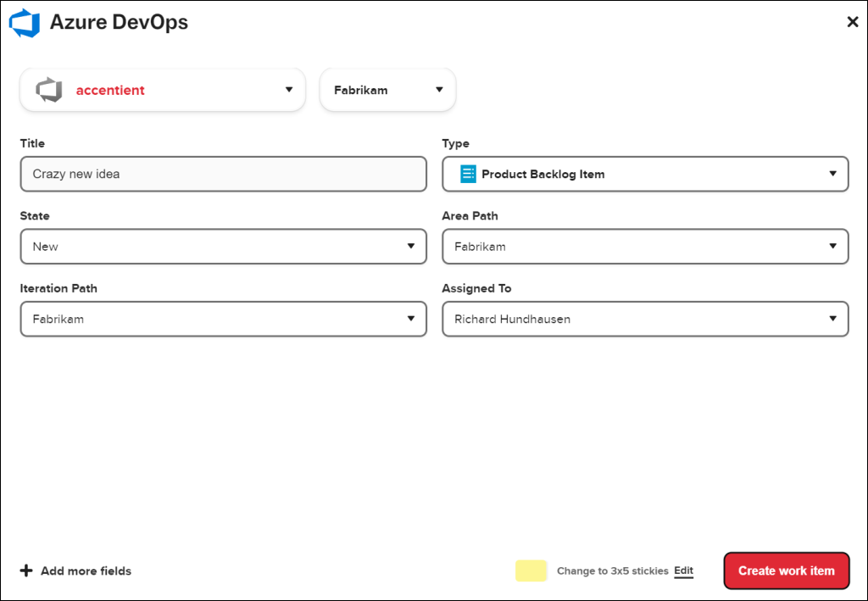Viewport: 868px width, 601px height.
Task: Open the Iteration Path dropdown
Action: pos(223,319)
